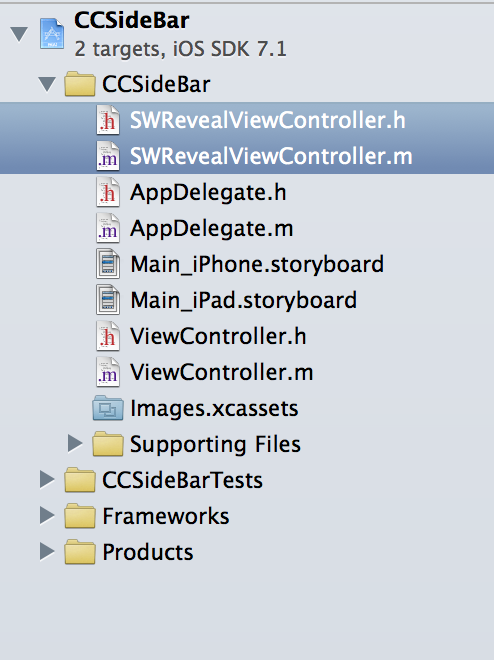Click the CCSideBar Xcode project icon
This screenshot has width=494, height=660.
click(x=52, y=34)
